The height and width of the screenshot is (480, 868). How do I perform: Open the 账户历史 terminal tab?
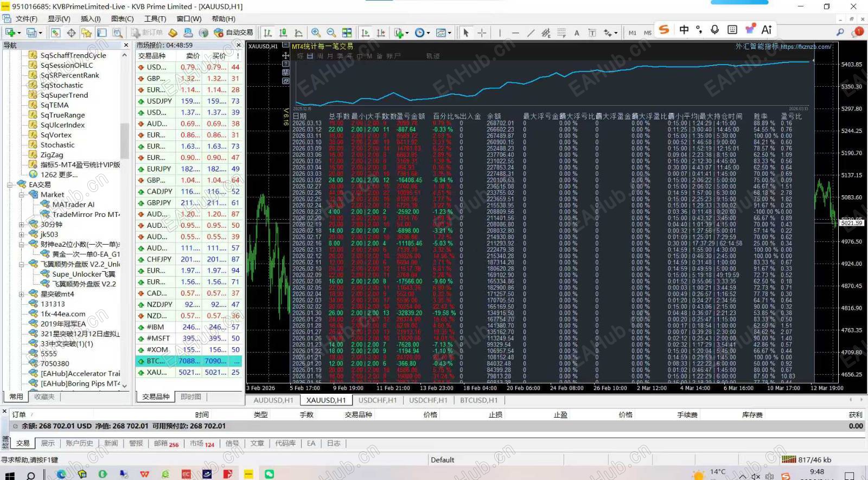click(x=79, y=443)
